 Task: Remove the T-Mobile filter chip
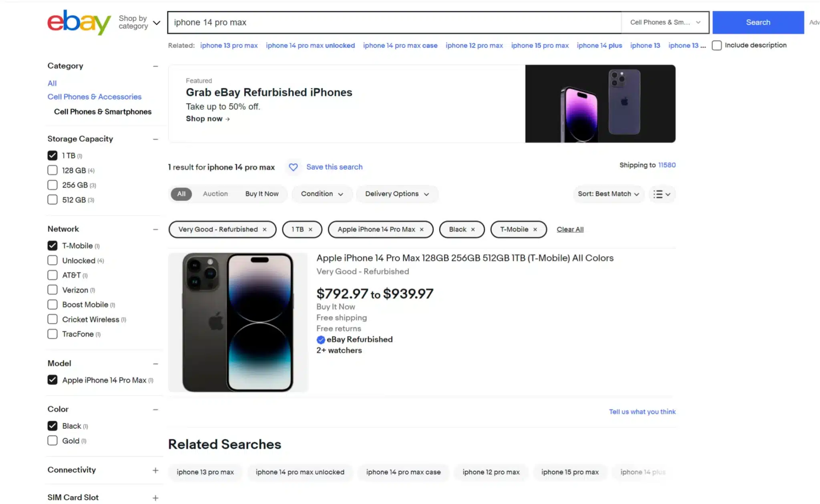(x=536, y=229)
